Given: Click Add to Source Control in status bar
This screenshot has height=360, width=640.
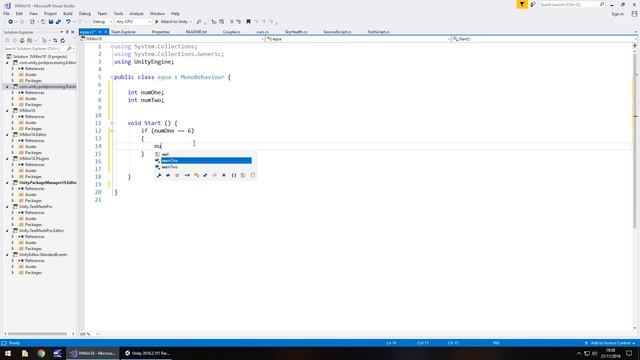Looking at the screenshot, I should [x=610, y=343].
